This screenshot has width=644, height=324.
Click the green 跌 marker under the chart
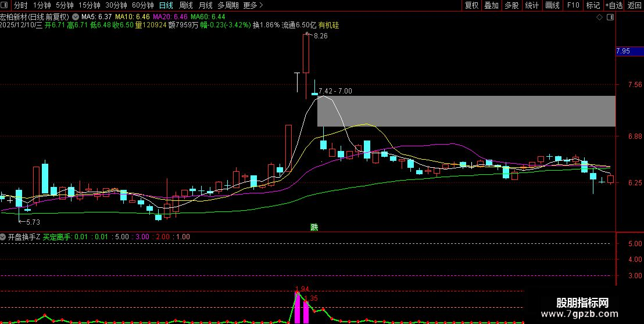(314, 227)
